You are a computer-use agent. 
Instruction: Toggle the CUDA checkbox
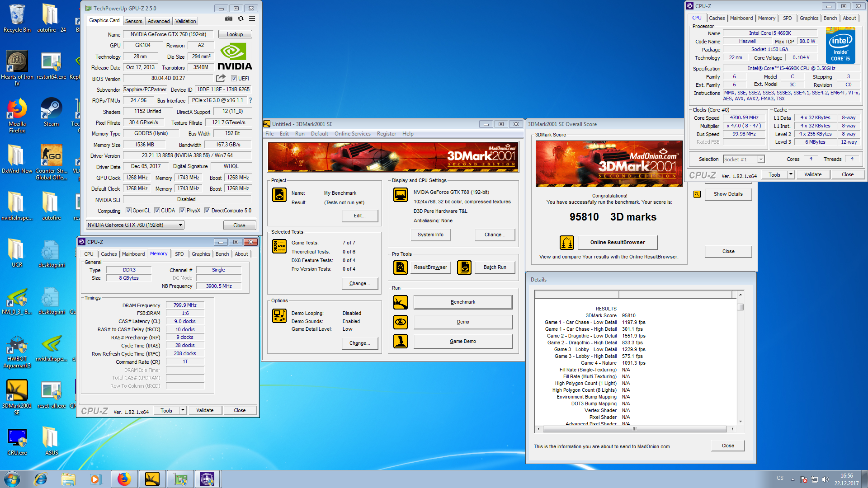coord(157,211)
